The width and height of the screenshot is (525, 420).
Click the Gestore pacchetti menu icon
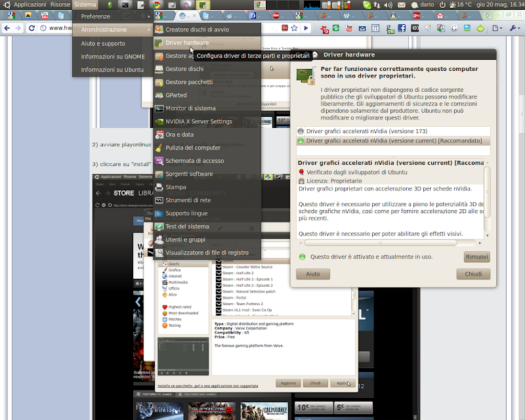(x=159, y=82)
